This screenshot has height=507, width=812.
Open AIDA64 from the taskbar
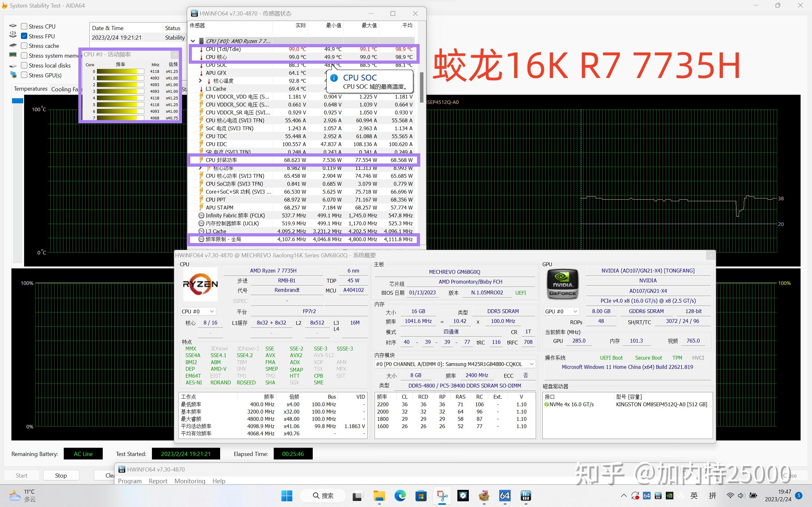click(505, 496)
